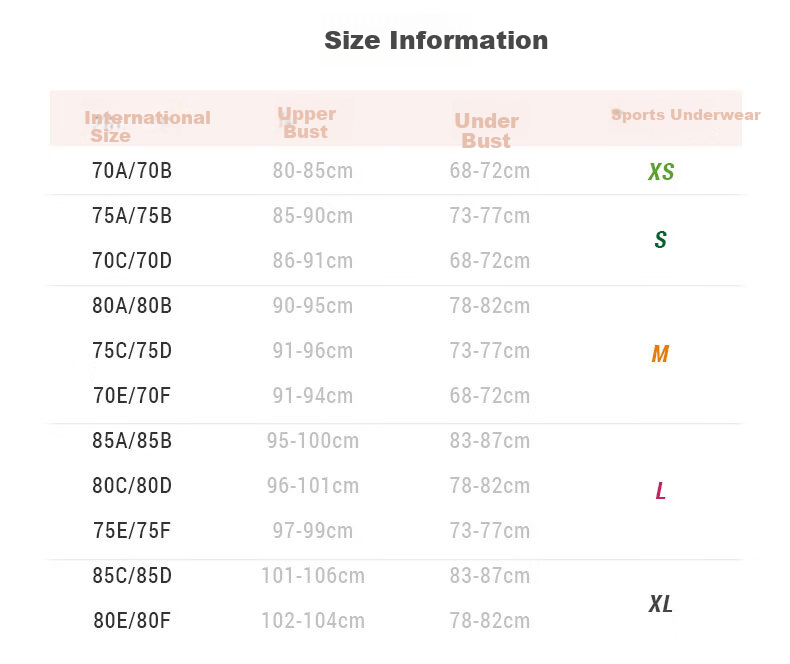The width and height of the screenshot is (790, 664).
Task: Click the 75A/75B international size
Action: (132, 216)
